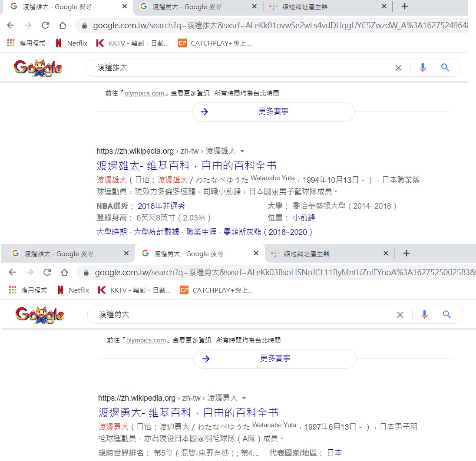Click the Home button in the toolbar
Viewport: 476px width, 461px height.
63,25
